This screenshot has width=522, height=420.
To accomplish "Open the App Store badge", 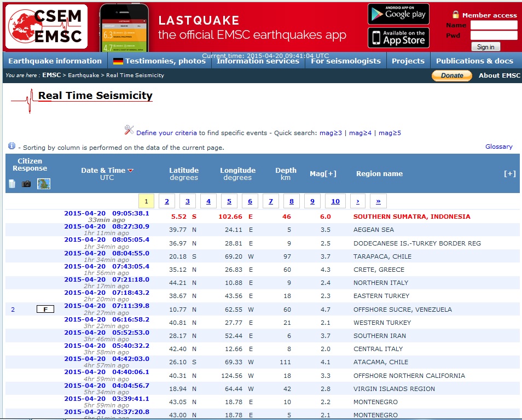I will (398, 38).
